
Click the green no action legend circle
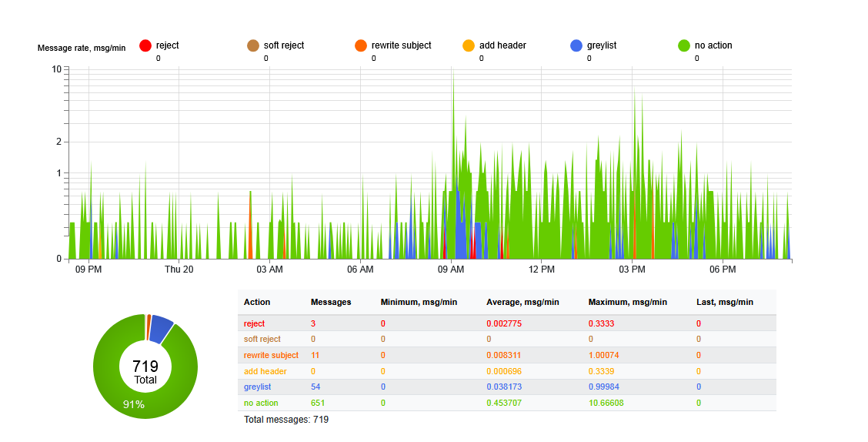point(684,45)
